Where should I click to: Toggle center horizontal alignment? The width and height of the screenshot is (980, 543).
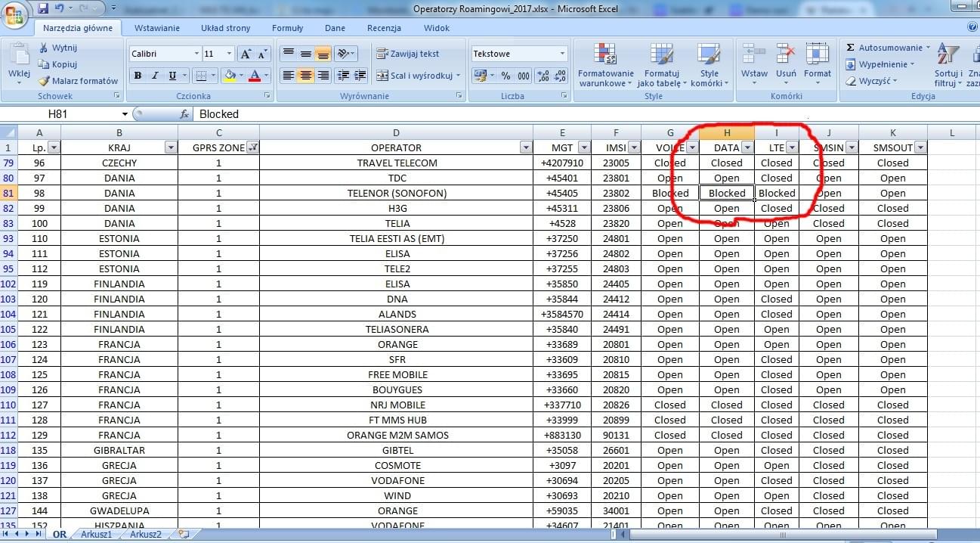(305, 76)
